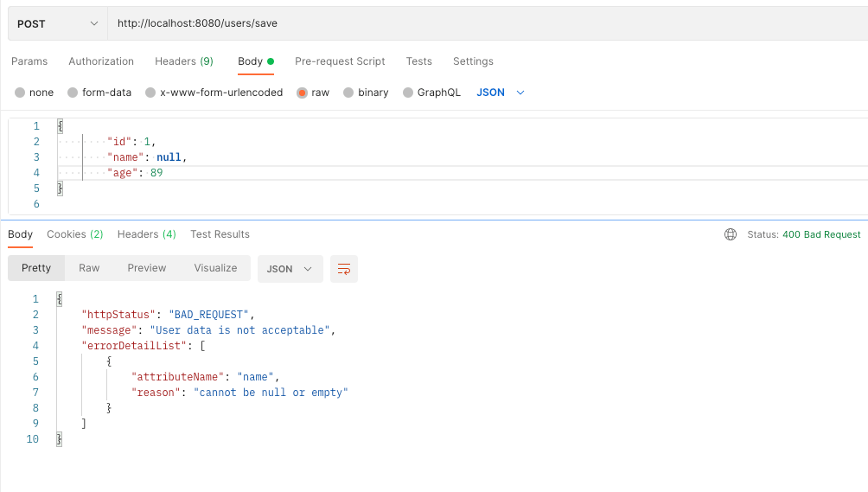Select the raw body type
868x492 pixels.
pyautogui.click(x=313, y=93)
